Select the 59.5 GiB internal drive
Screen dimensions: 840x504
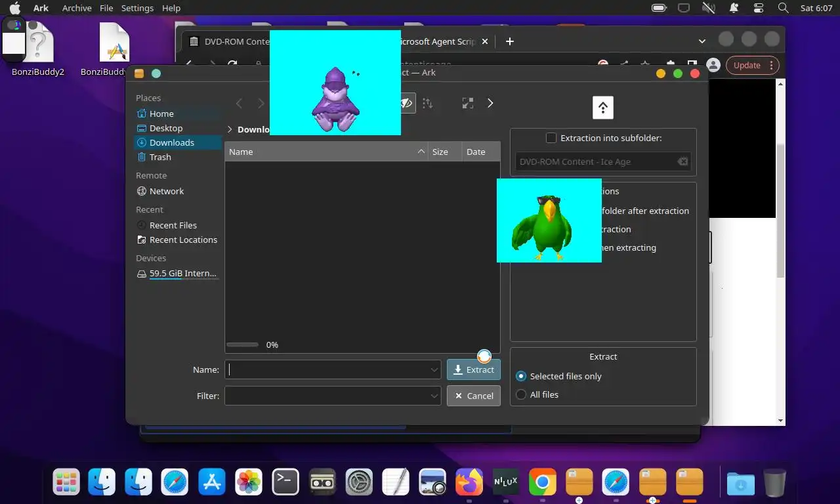177,274
